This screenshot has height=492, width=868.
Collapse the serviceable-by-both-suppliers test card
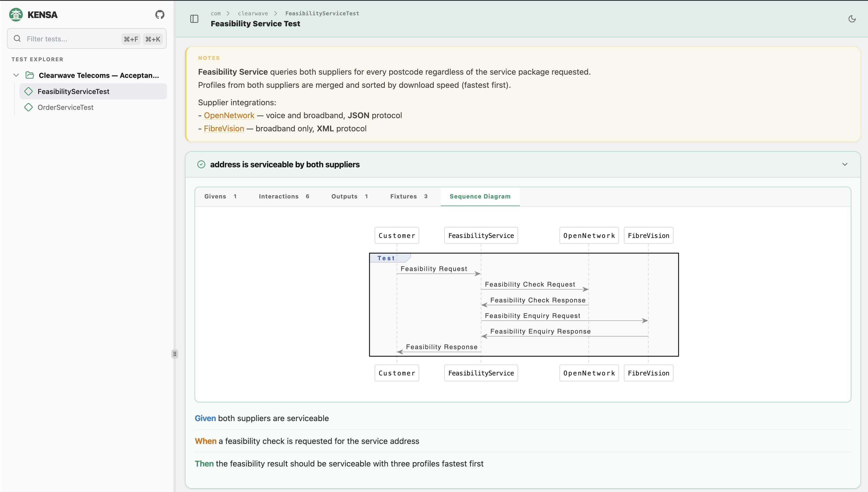[845, 165]
